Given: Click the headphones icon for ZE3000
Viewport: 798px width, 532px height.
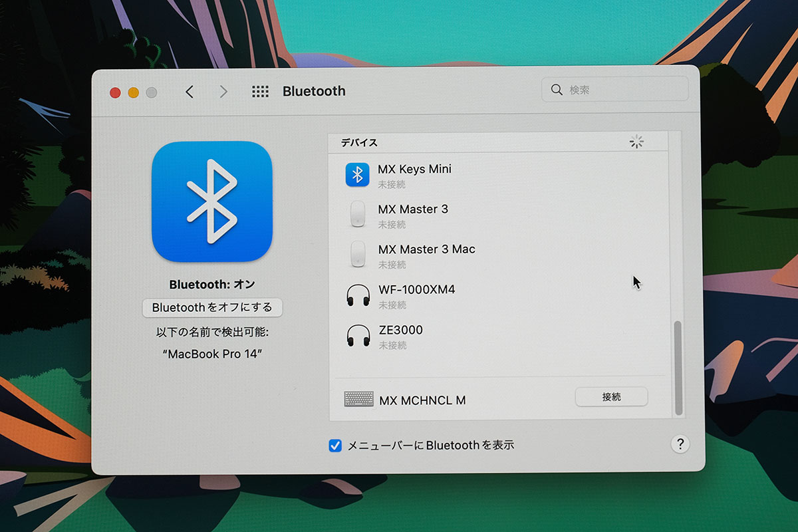Looking at the screenshot, I should click(358, 336).
